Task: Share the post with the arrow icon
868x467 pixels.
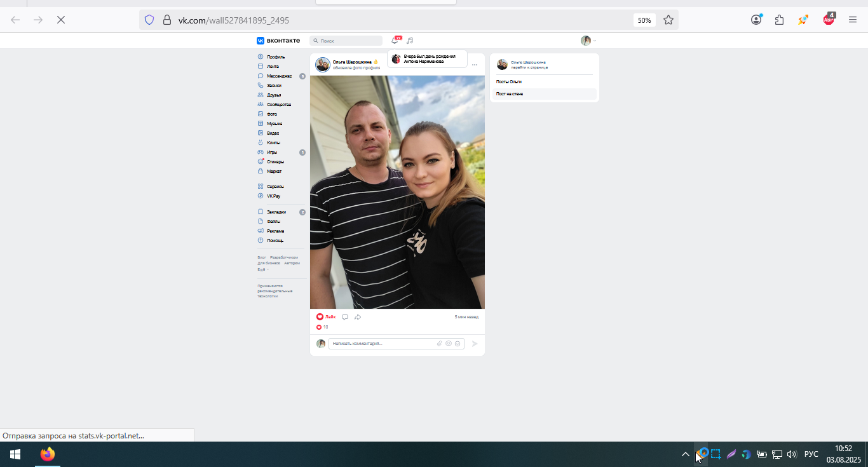Action: [358, 317]
